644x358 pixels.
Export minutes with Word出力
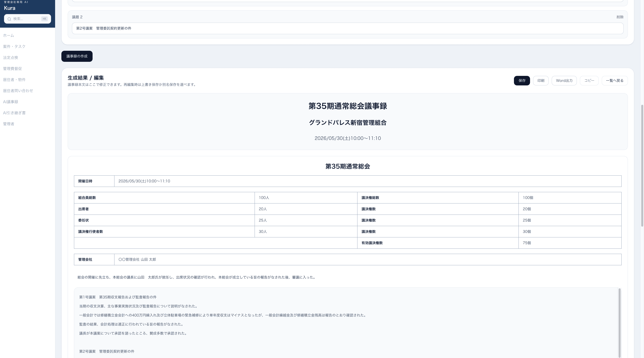(x=564, y=81)
